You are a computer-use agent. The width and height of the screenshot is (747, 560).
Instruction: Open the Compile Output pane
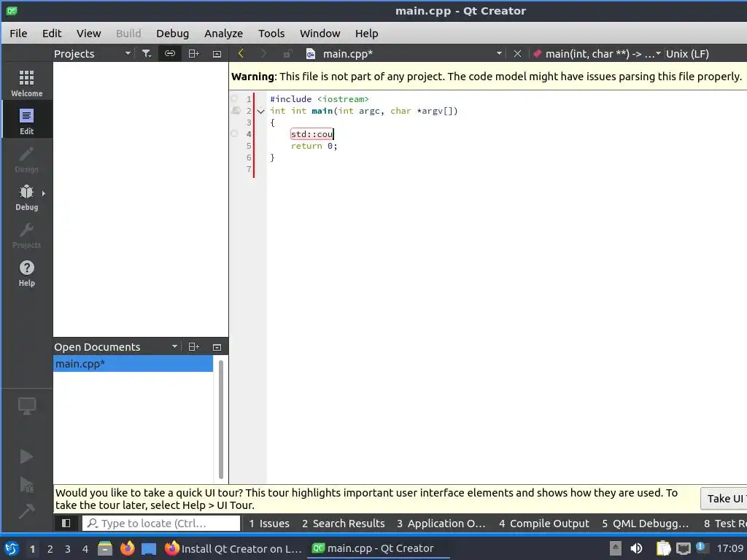pyautogui.click(x=544, y=524)
